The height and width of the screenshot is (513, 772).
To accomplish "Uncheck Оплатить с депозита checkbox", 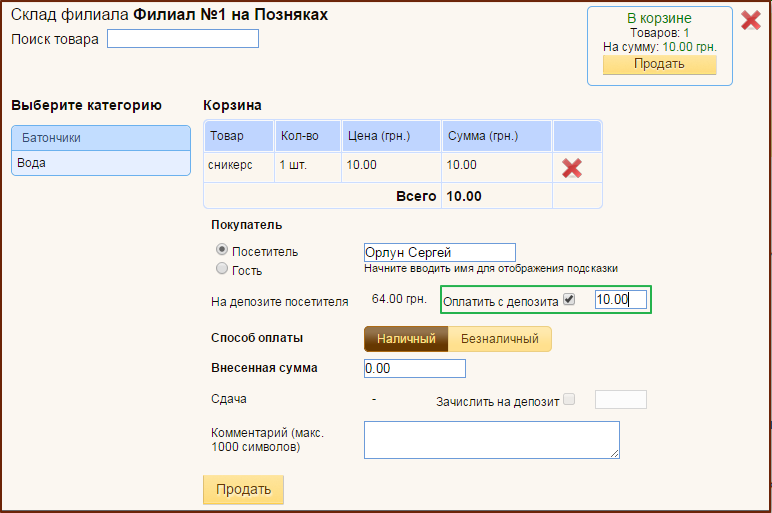I will (569, 299).
